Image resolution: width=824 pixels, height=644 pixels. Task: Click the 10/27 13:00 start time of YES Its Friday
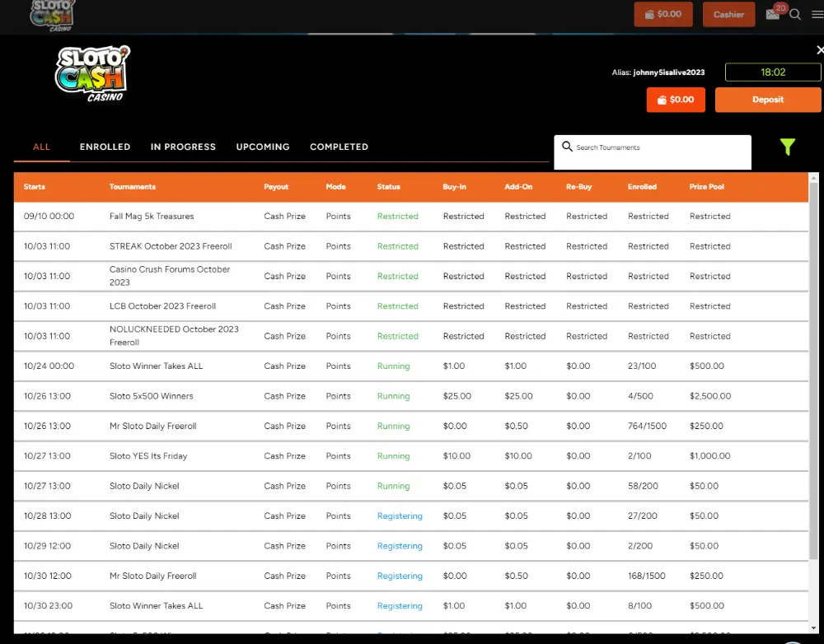coord(47,456)
